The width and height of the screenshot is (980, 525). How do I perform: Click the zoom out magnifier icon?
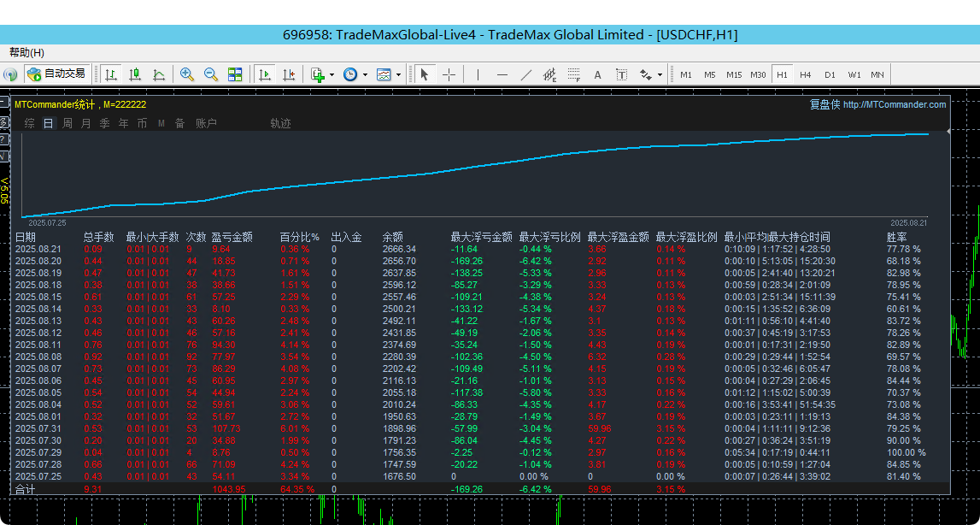pos(211,74)
